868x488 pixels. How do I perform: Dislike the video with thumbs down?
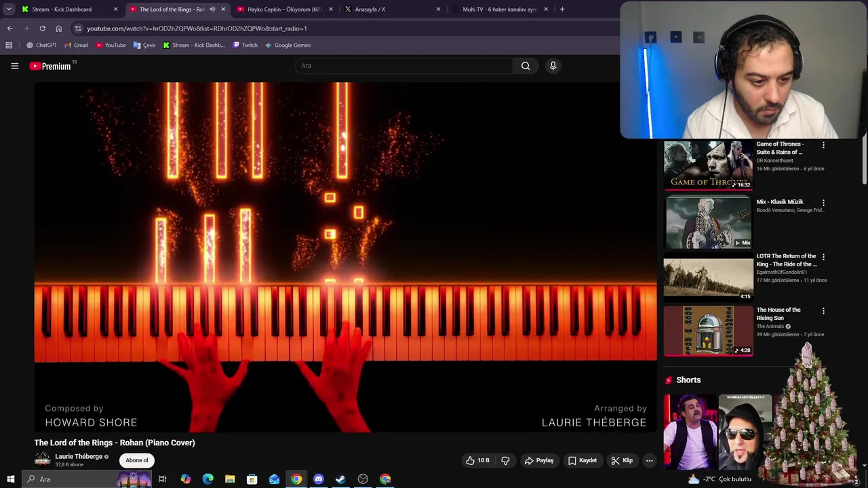click(505, 460)
